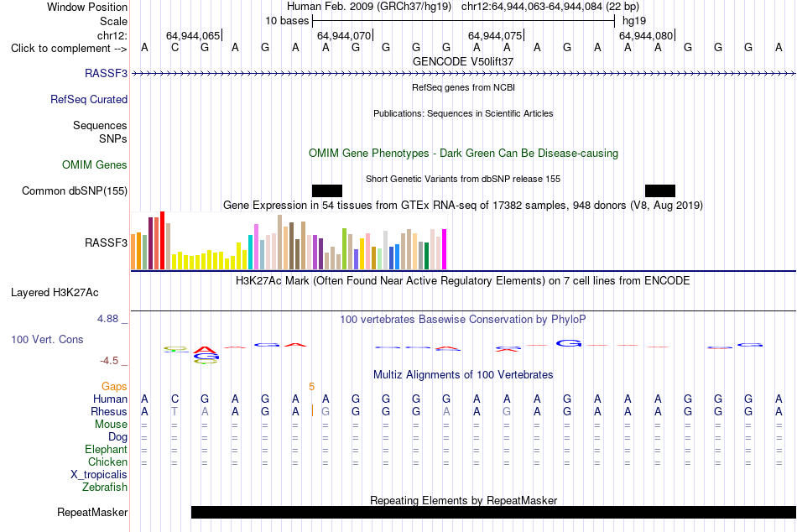The image size is (797, 532).
Task: Open the 'RefSeq Curated' track label
Action: click(88, 99)
